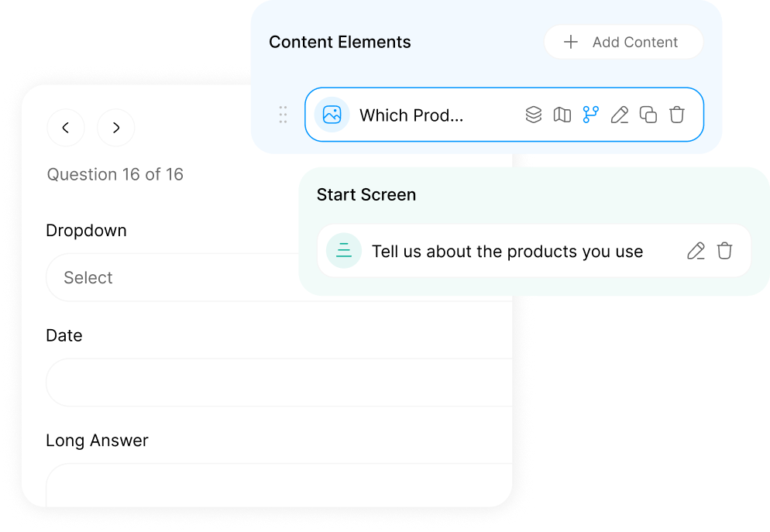
Task: Delete the Start Screen text item
Action: click(x=724, y=251)
